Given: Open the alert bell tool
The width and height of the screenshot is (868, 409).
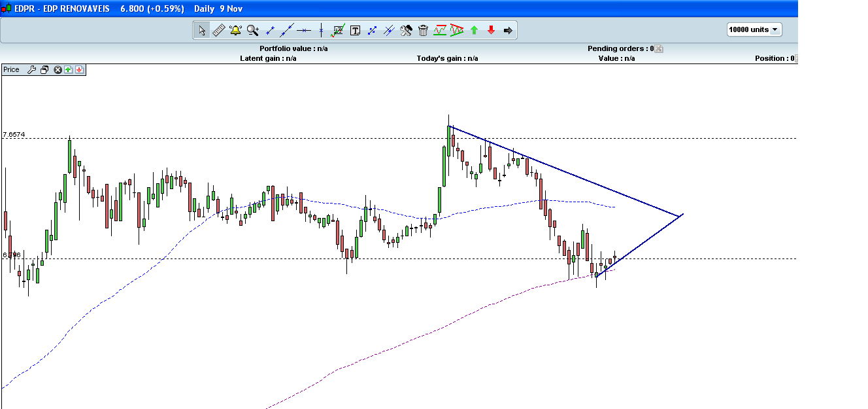Looking at the screenshot, I should tap(236, 30).
